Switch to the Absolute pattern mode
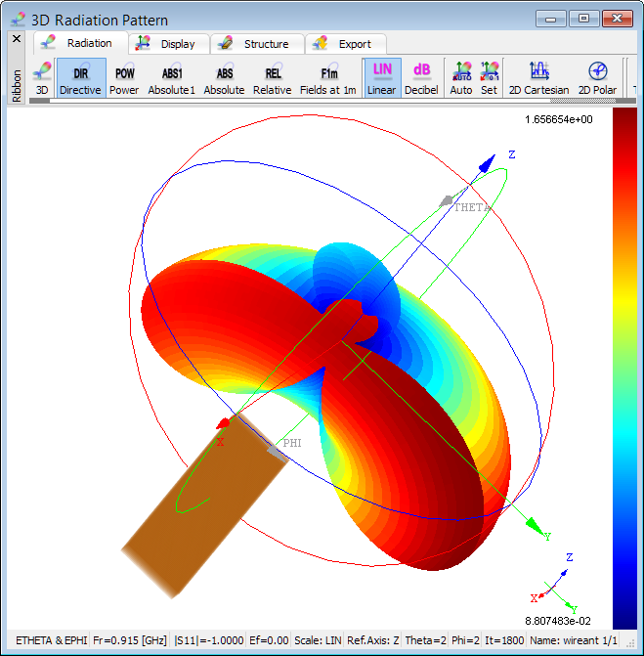Image resolution: width=644 pixels, height=656 pixels. point(224,78)
